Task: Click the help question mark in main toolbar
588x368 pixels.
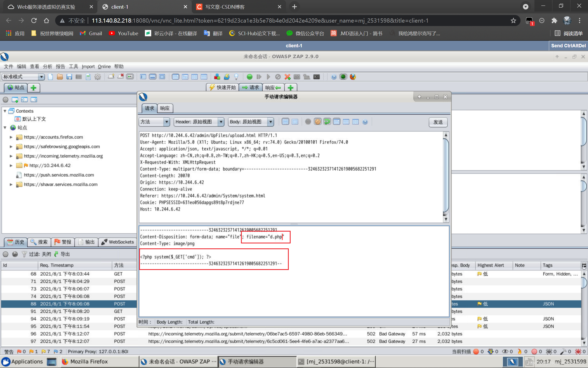Action: pos(334,77)
